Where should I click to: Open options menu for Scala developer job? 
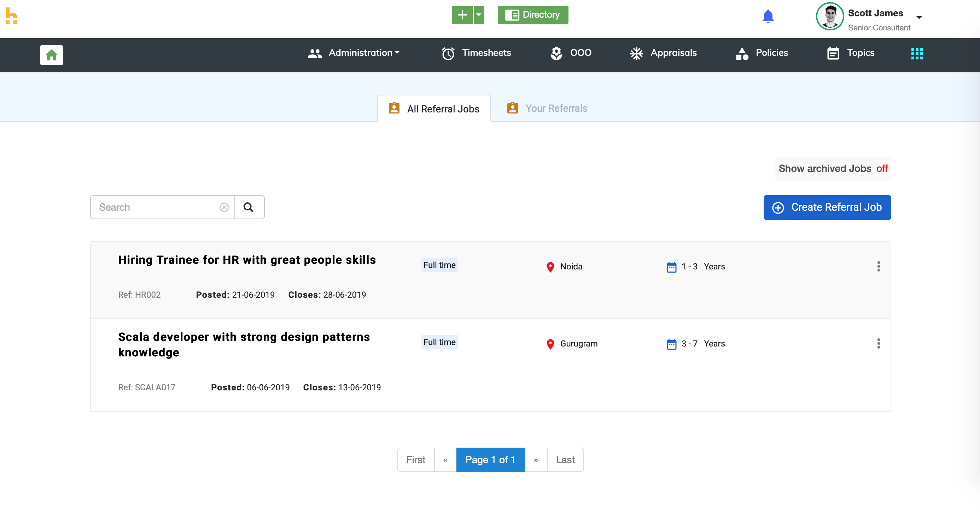click(879, 344)
